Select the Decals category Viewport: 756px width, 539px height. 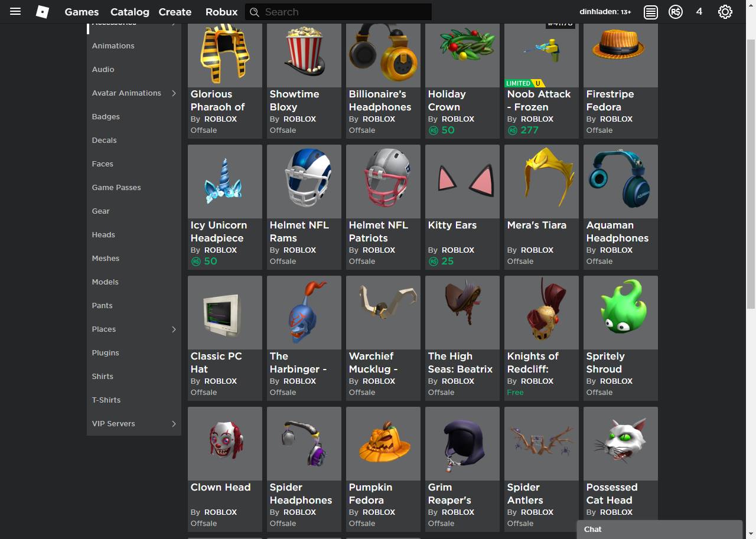[x=104, y=140]
